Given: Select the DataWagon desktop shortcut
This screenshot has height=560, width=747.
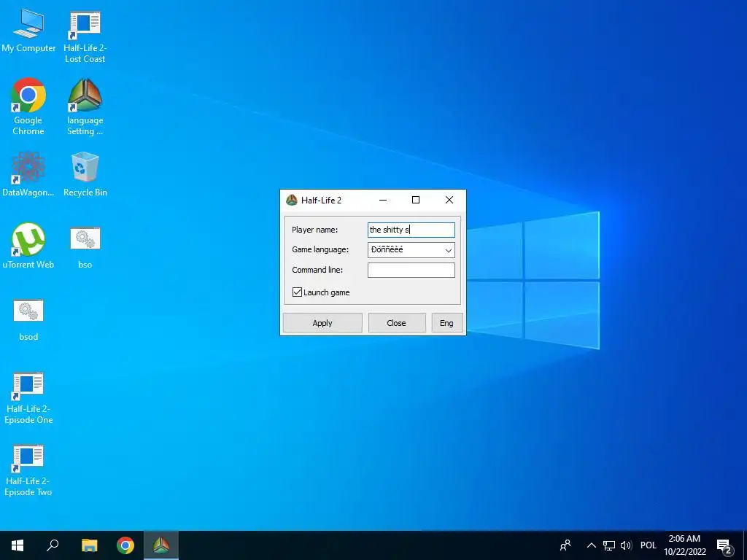Looking at the screenshot, I should (x=28, y=174).
